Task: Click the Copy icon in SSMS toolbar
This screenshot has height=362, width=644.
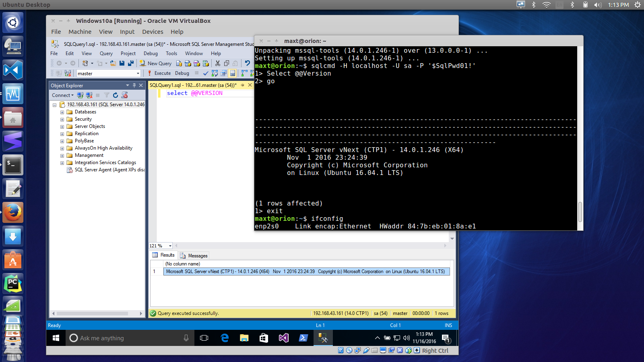Action: click(x=227, y=63)
